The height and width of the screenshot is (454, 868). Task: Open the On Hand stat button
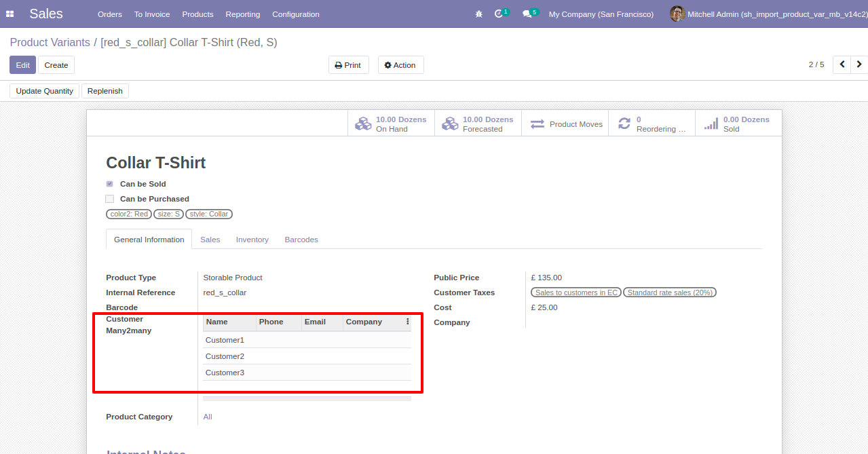(x=392, y=124)
